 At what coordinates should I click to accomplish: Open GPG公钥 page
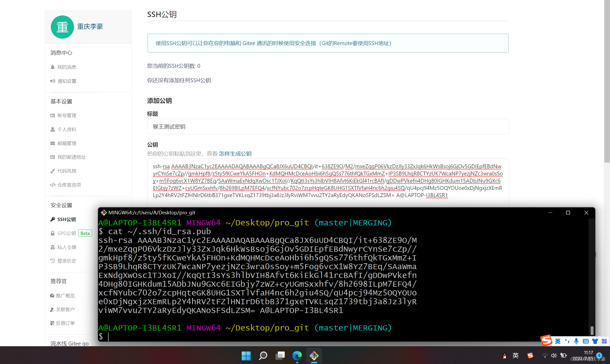[67, 233]
